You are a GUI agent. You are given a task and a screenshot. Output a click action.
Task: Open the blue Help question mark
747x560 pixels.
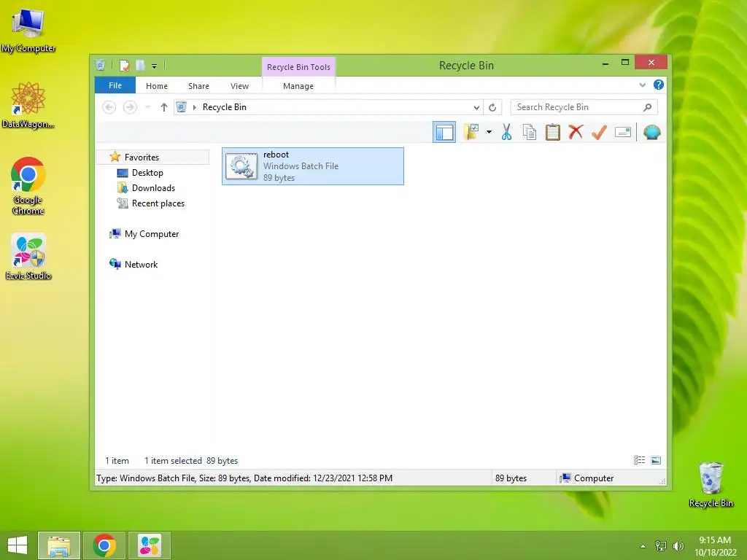tap(659, 85)
